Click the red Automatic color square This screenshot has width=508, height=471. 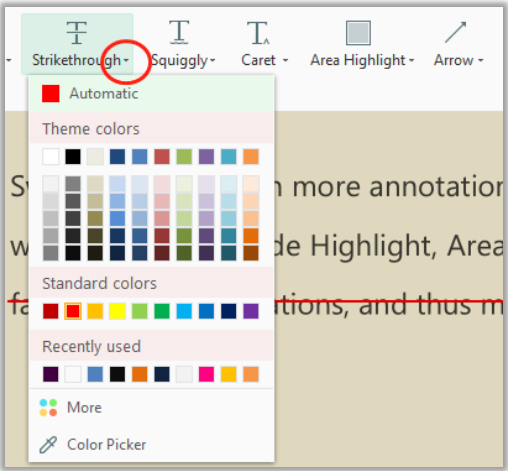coord(51,93)
